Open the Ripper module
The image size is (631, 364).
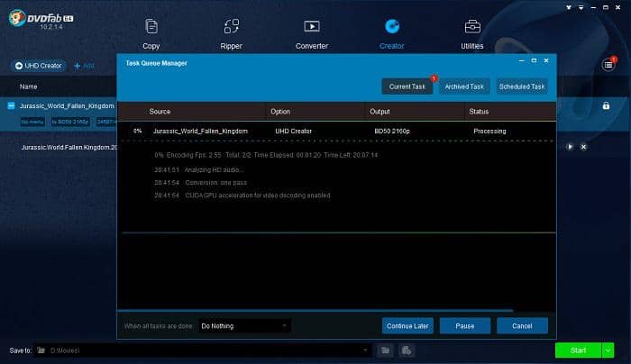click(x=231, y=34)
